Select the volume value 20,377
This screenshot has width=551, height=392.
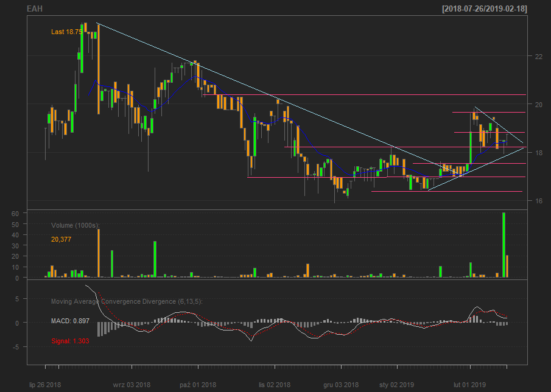click(x=61, y=239)
